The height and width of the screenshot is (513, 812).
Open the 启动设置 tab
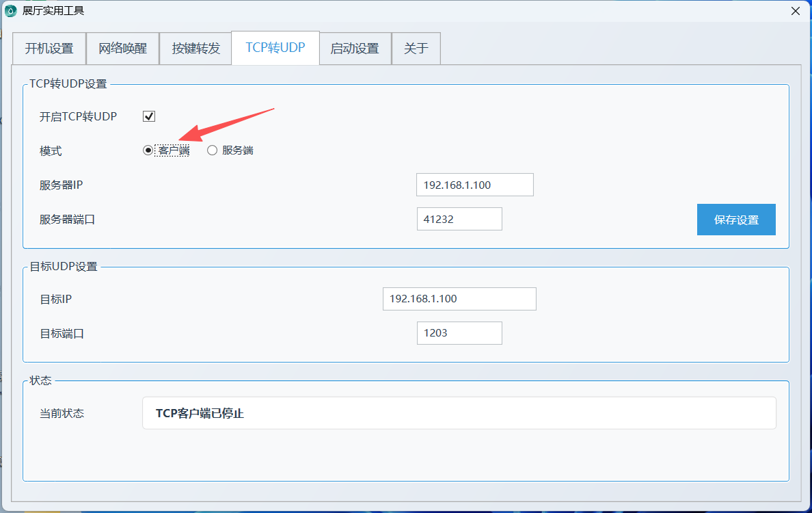[x=355, y=49]
